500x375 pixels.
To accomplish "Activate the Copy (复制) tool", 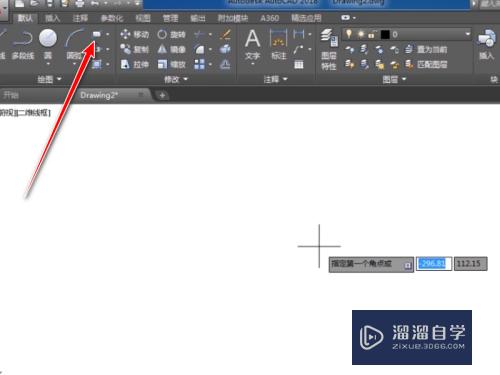I will click(134, 49).
